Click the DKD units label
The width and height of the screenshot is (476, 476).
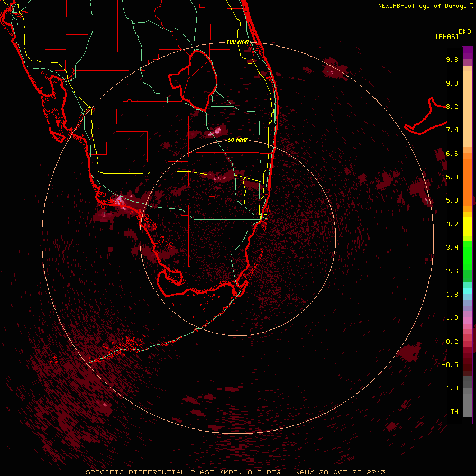(x=465, y=32)
